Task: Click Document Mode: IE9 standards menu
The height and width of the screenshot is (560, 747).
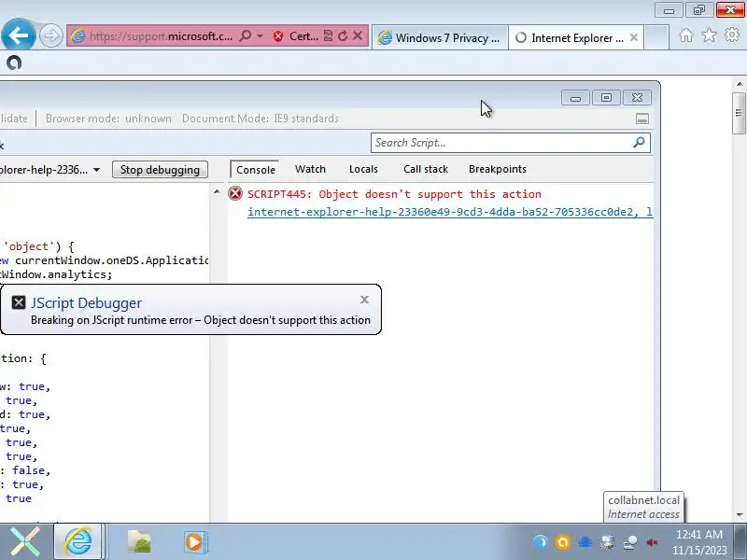Action: (x=261, y=119)
